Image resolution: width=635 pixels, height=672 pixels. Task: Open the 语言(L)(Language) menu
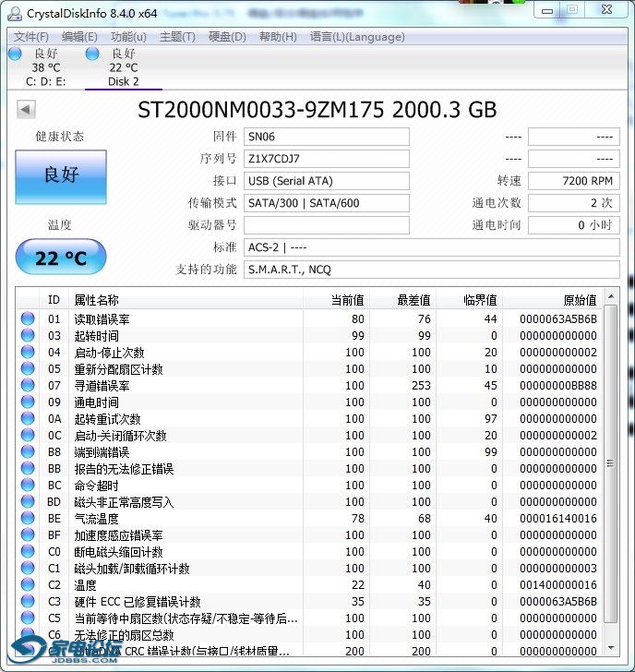click(357, 37)
